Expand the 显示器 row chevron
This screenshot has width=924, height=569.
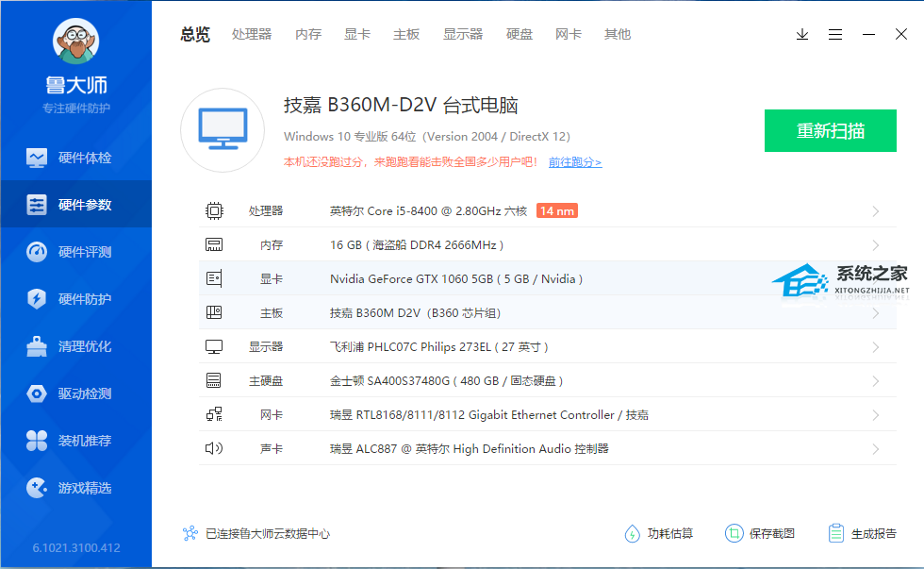click(876, 347)
